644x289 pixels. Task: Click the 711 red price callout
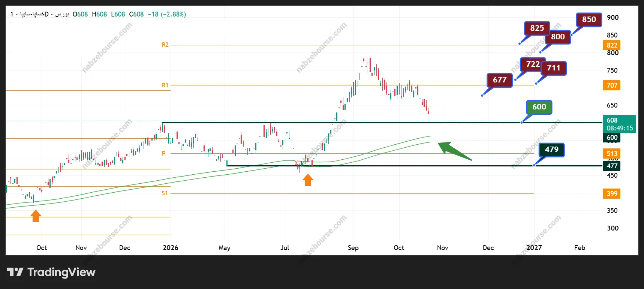pyautogui.click(x=553, y=68)
